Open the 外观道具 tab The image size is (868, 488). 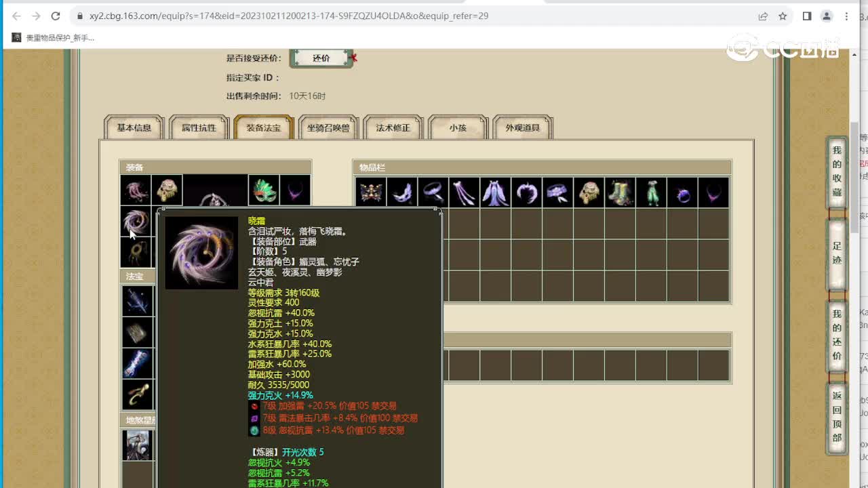[x=523, y=127]
